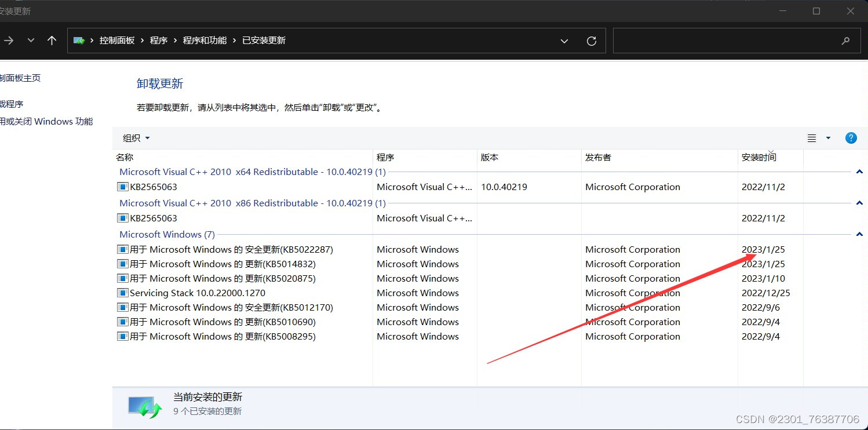This screenshot has width=868, height=430.
Task: Sort by 安装时间 column header
Action: [x=759, y=157]
